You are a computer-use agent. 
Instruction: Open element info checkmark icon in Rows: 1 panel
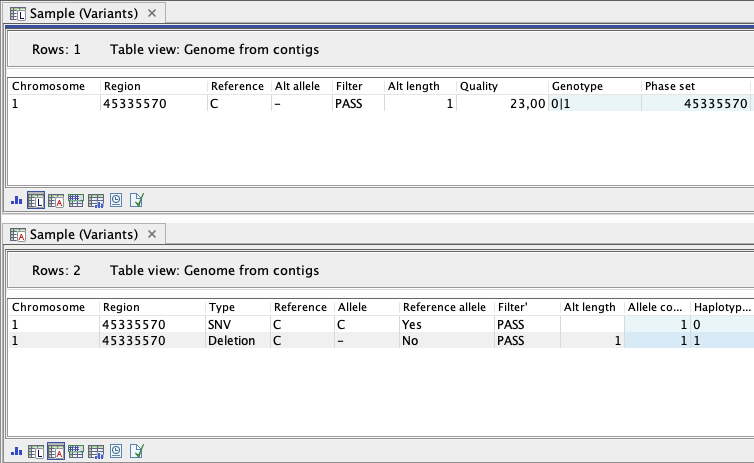pyautogui.click(x=137, y=200)
